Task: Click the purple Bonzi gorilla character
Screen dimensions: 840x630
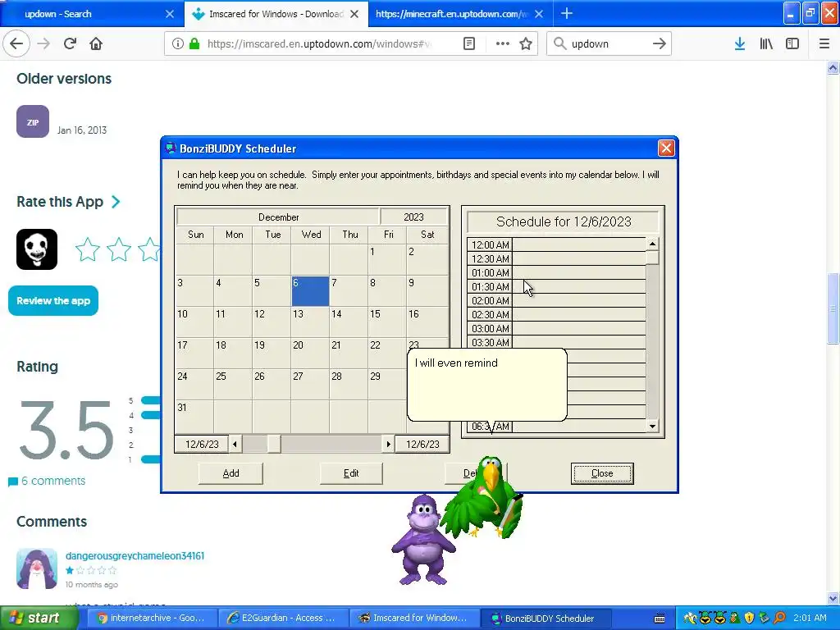Action: (423, 540)
